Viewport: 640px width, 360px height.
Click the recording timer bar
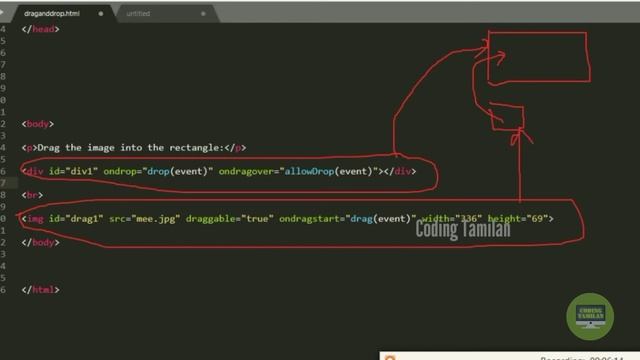(509, 356)
